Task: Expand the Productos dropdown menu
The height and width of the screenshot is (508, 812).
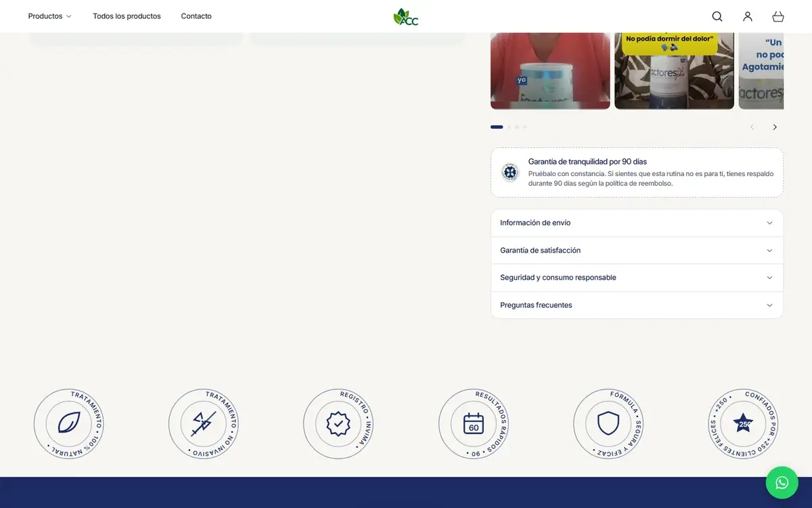Action: [x=49, y=16]
